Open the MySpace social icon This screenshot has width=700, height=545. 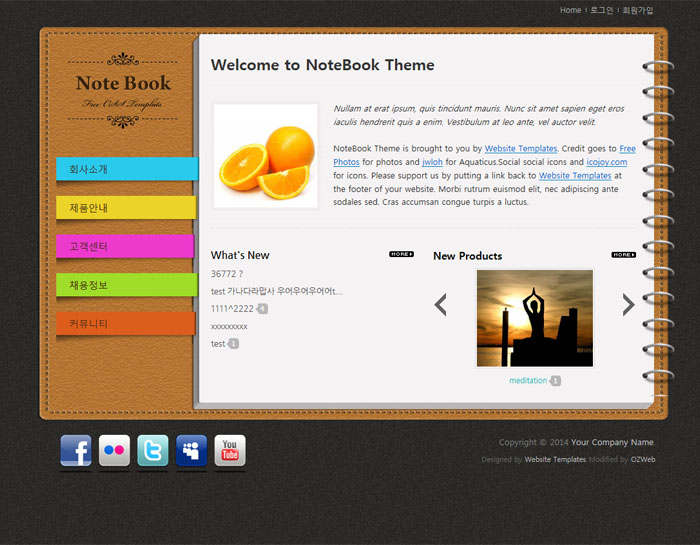click(x=191, y=451)
